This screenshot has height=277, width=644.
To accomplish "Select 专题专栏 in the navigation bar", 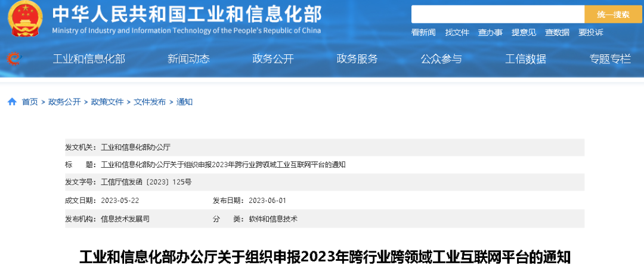I will [610, 59].
